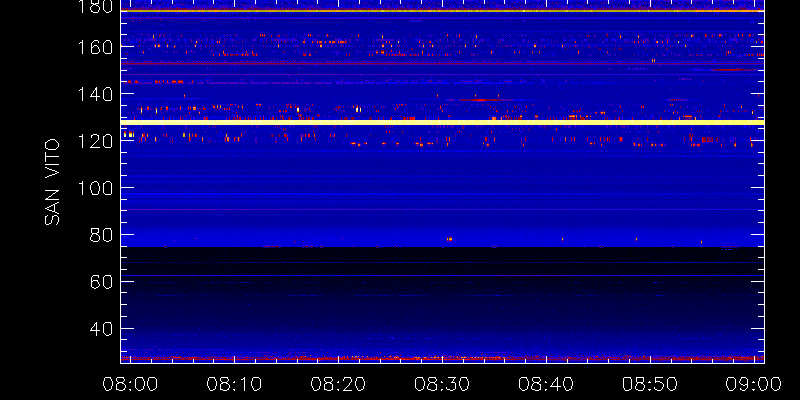Click the 140 frequency axis label
The width and height of the screenshot is (800, 400).
pos(95,94)
